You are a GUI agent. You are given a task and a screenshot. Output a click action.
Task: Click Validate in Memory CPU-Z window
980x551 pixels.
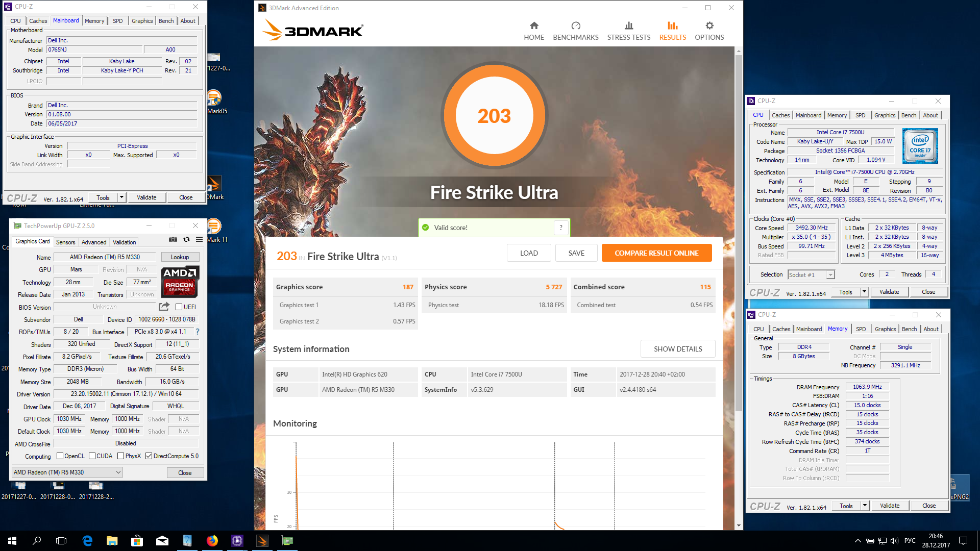pyautogui.click(x=890, y=506)
